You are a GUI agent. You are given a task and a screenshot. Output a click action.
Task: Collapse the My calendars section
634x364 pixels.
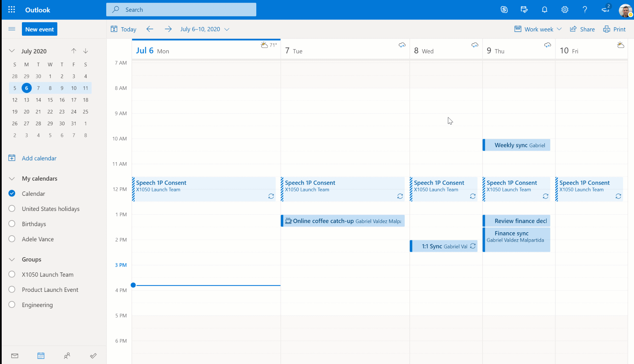(12, 178)
